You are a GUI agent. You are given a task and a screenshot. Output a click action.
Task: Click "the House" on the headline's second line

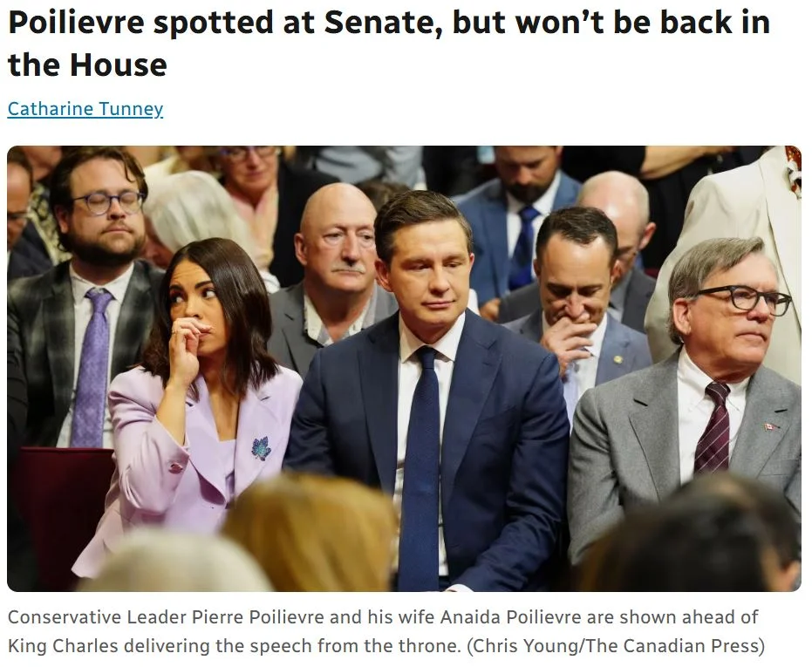pos(87,65)
